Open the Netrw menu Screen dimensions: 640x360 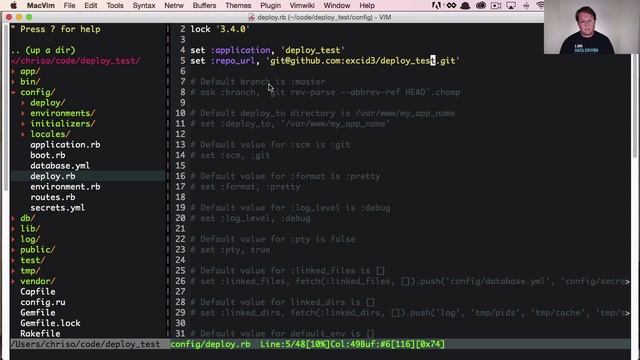174,5
